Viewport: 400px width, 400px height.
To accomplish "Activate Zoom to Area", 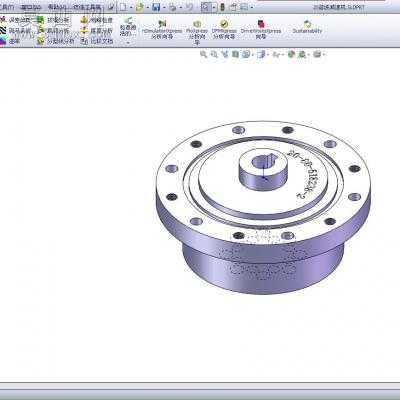I will pos(214,54).
